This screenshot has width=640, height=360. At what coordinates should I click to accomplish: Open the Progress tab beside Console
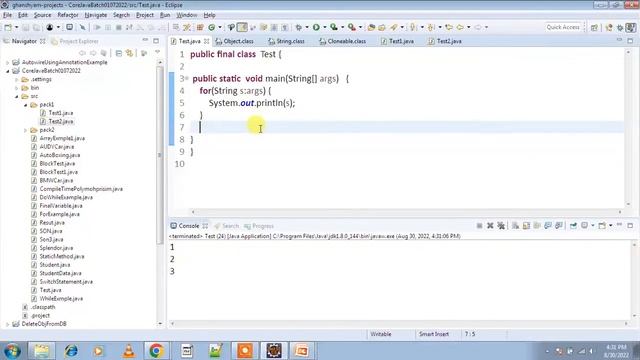pos(259,226)
